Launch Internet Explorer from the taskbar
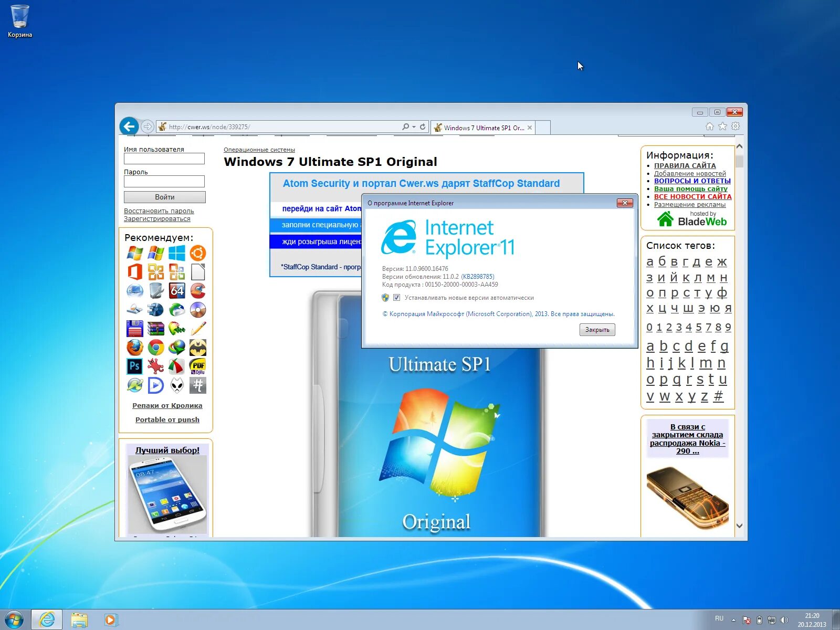 pos(48,620)
